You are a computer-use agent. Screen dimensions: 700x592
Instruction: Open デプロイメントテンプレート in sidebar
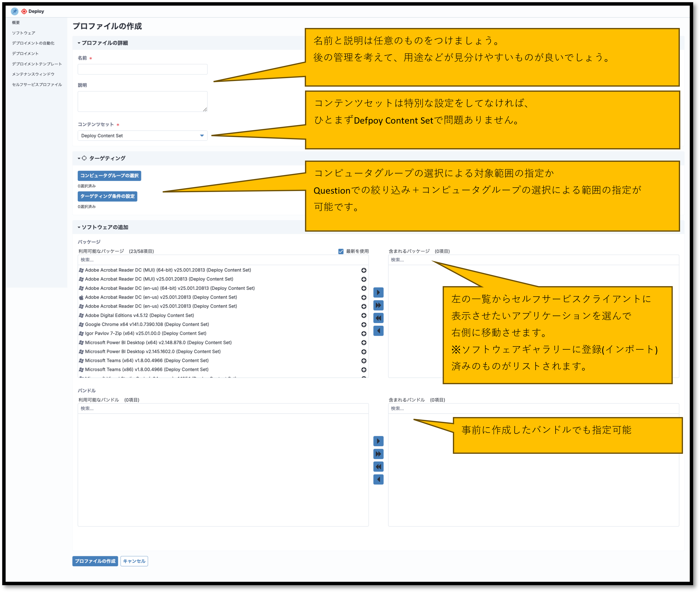(37, 64)
